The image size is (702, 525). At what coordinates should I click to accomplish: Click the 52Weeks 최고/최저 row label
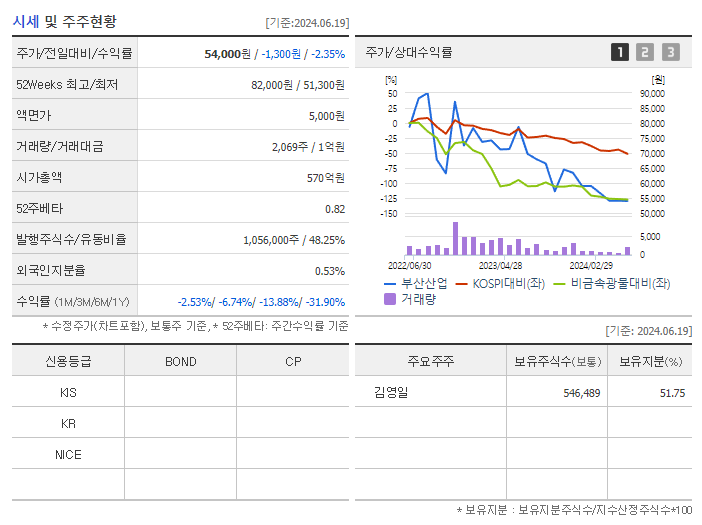coord(67,84)
